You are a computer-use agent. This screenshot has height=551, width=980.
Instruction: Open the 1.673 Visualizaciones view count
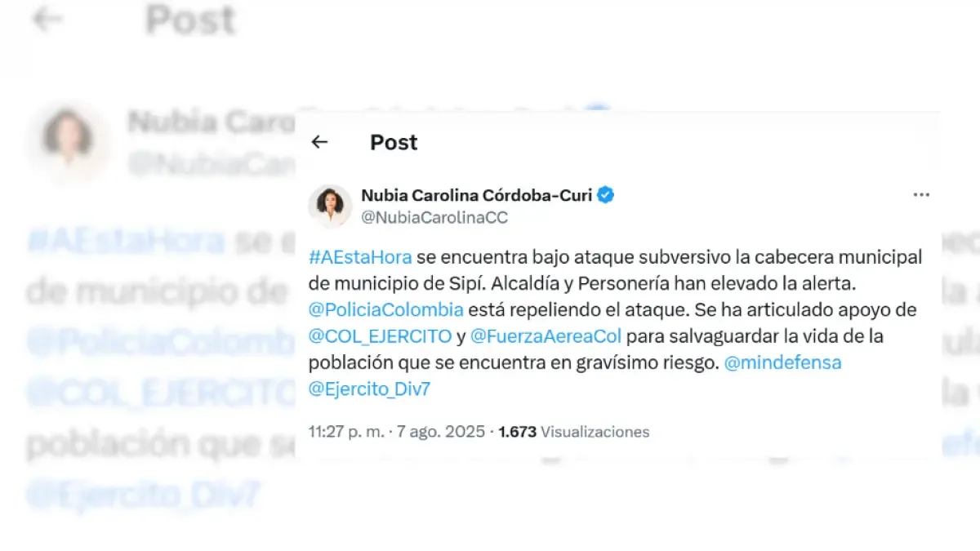(x=574, y=432)
